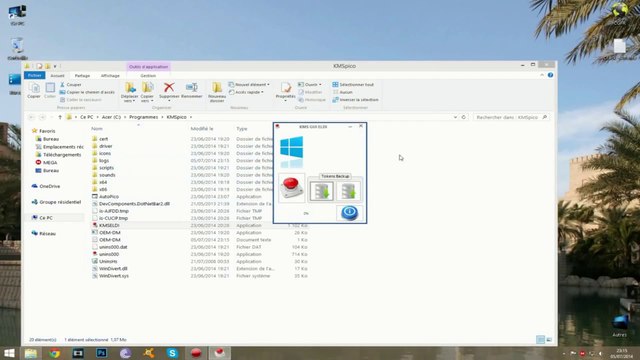Click the right Tokens Backup restore icon
This screenshot has width=640, height=360.
[x=348, y=191]
